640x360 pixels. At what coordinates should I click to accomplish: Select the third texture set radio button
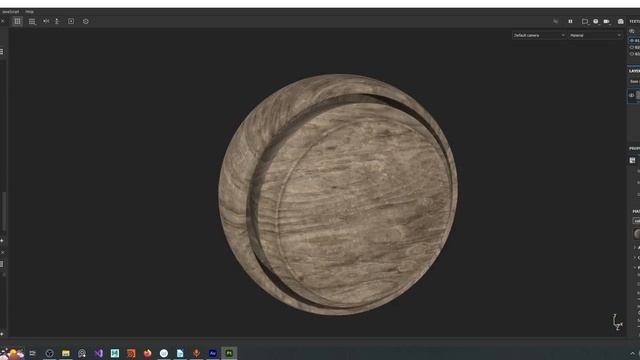632,53
